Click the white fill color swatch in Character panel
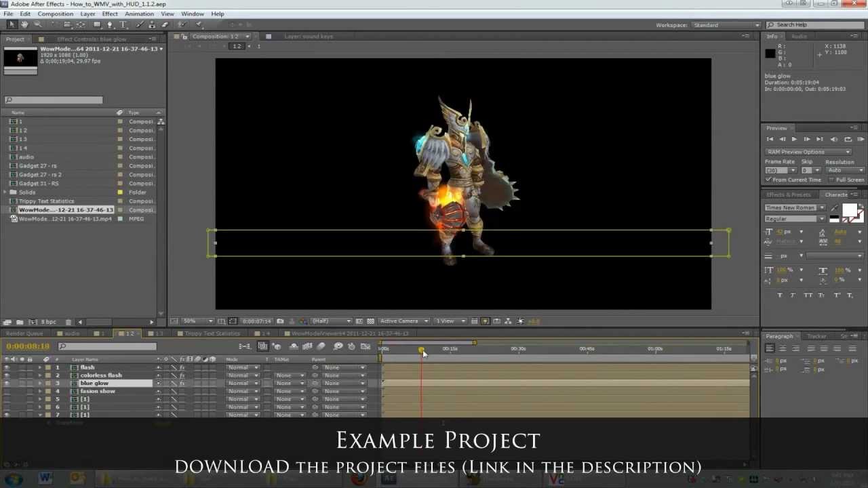This screenshot has width=868, height=488. coord(849,209)
